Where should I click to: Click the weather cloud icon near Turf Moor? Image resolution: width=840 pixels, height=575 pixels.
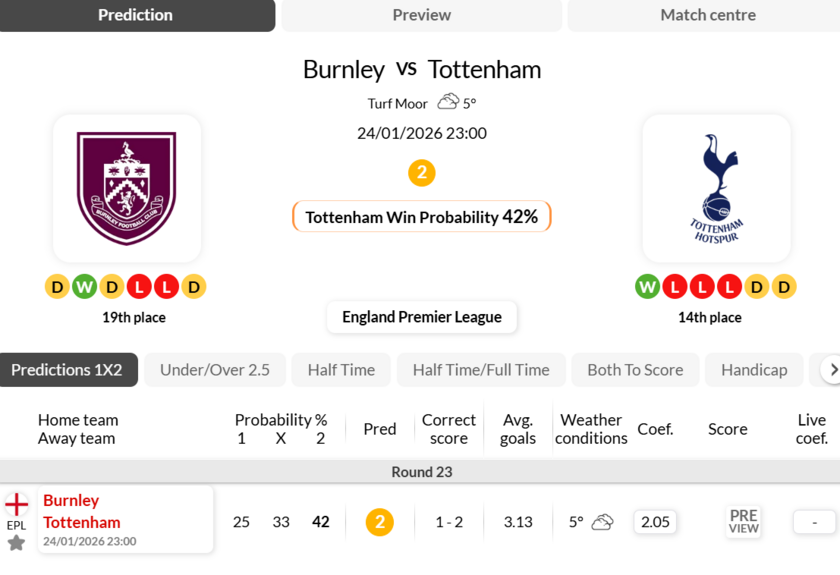tap(448, 102)
